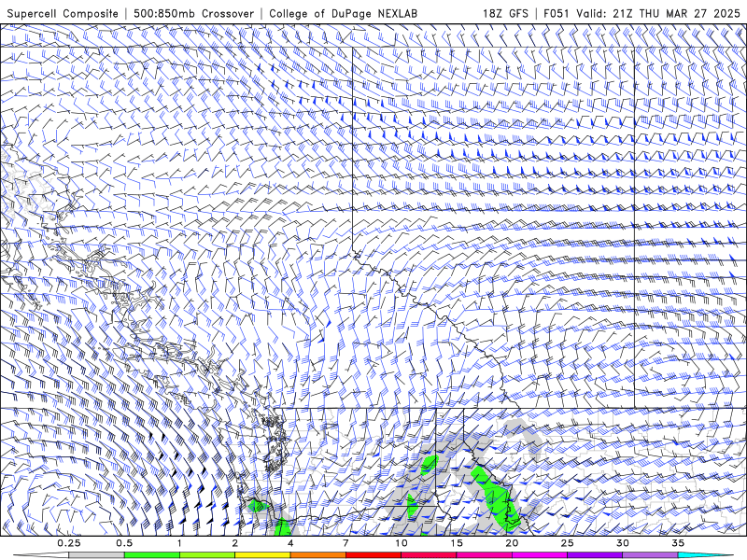This screenshot has height=560, width=747.
Task: Click the 0.5 legend value
Action: click(x=124, y=543)
